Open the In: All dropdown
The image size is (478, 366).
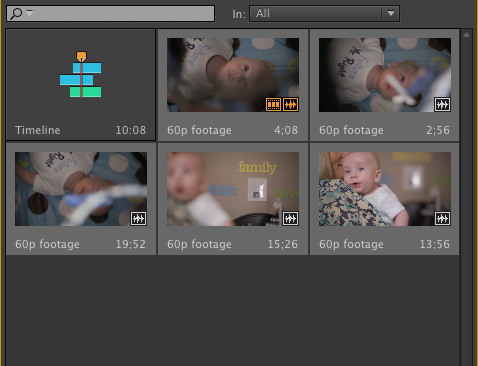coord(324,14)
